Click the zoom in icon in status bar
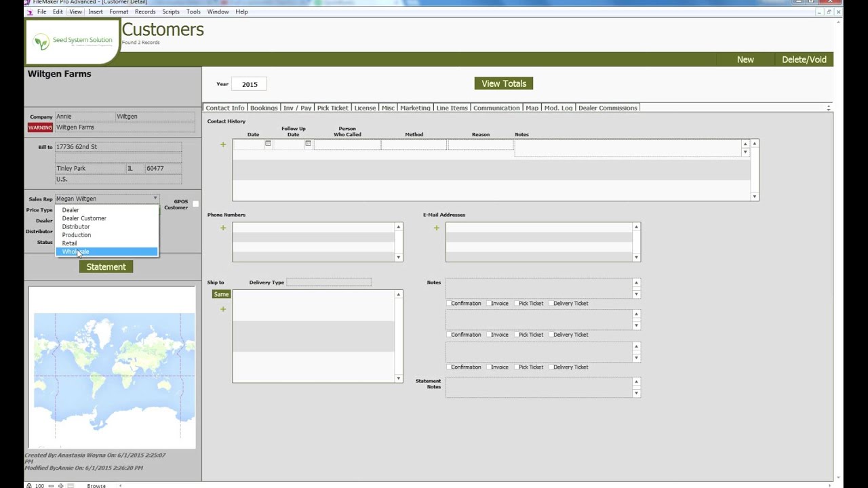The width and height of the screenshot is (868, 488). [x=60, y=485]
